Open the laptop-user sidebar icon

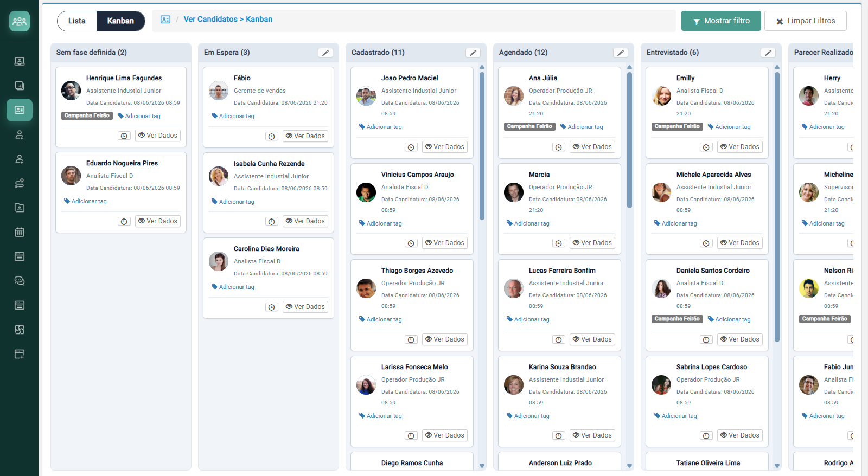pos(20,61)
